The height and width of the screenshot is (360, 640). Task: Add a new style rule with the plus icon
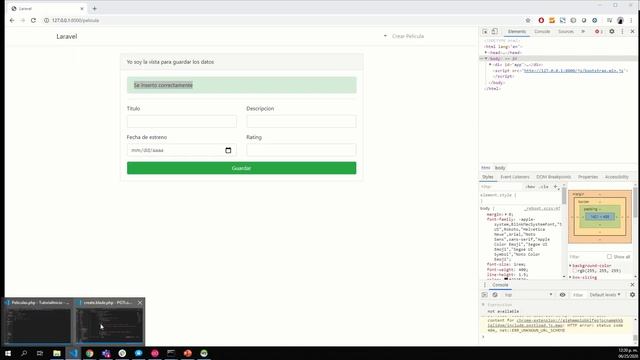pos(556,187)
